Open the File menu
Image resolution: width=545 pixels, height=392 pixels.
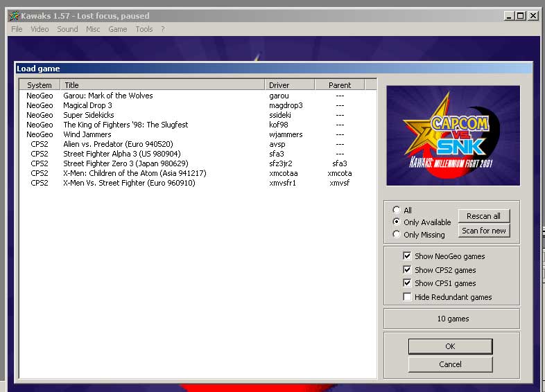[x=17, y=29]
